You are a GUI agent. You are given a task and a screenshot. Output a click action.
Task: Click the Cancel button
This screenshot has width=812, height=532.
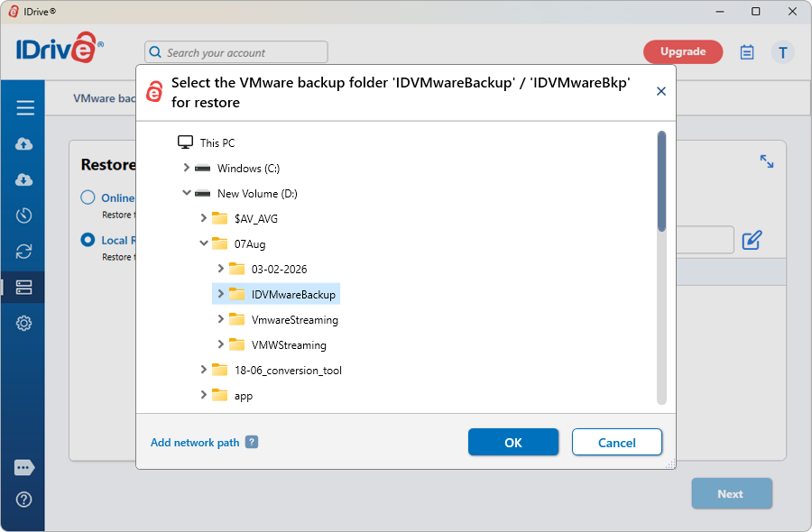[617, 443]
